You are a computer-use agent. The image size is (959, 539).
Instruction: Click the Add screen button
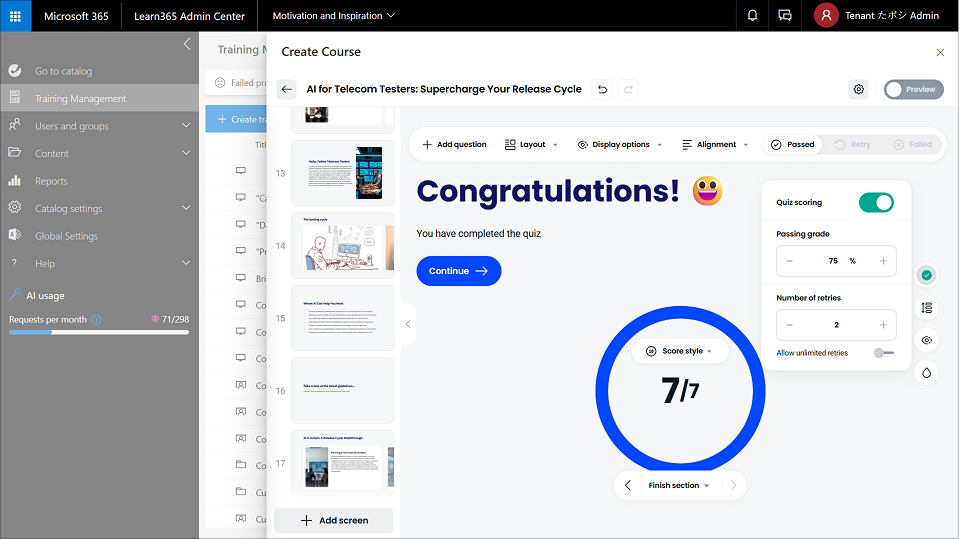(x=334, y=520)
